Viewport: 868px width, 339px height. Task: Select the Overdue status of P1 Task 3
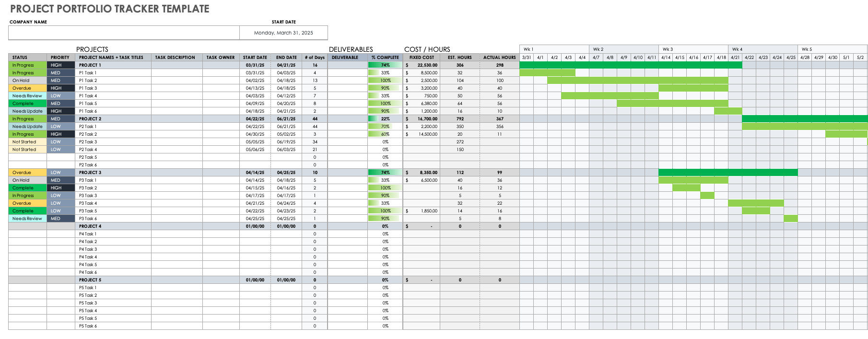(x=27, y=88)
